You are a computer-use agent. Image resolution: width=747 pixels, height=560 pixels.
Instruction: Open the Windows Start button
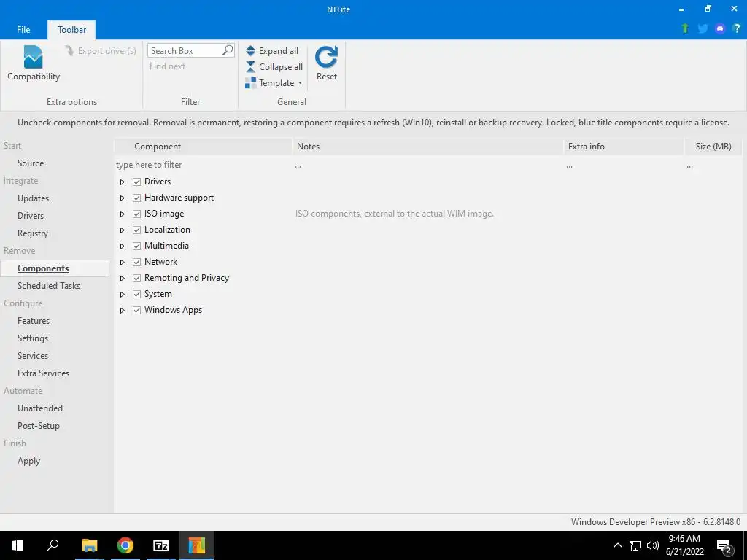[x=18, y=545]
